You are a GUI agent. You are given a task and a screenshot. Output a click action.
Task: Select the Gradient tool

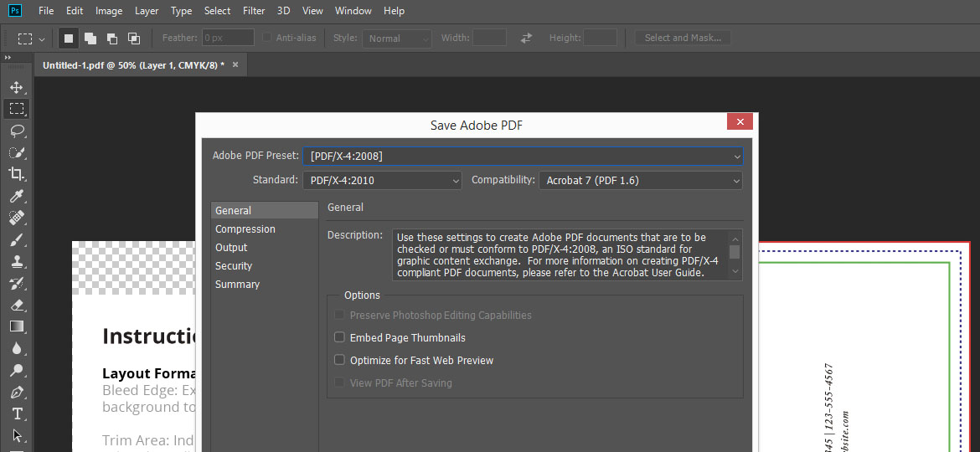tap(17, 326)
